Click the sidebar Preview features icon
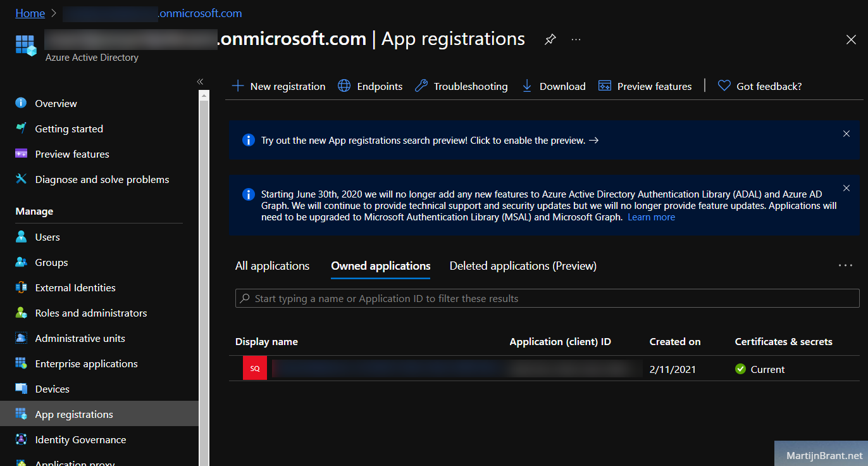The width and height of the screenshot is (868, 466). 22,154
